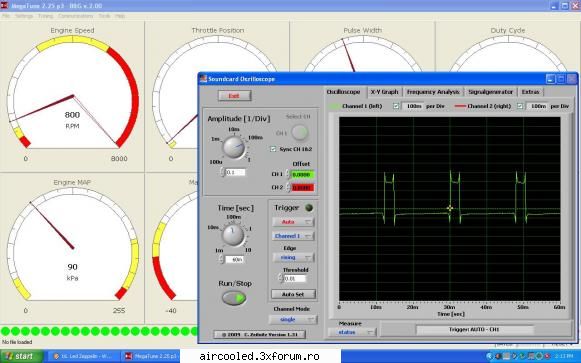
Task: Click the C. Zeitnitz Version button
Action: (259, 334)
